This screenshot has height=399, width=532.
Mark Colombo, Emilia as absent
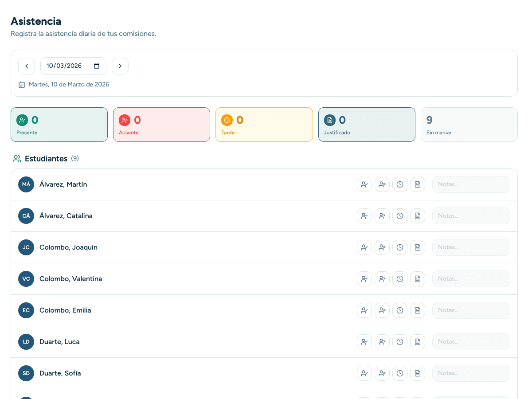point(382,310)
